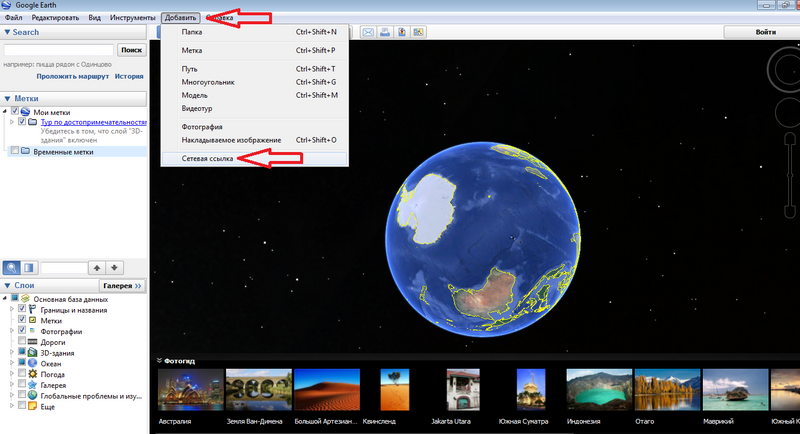
Task: Toggle the Дороги layer checkbox
Action: tap(22, 342)
